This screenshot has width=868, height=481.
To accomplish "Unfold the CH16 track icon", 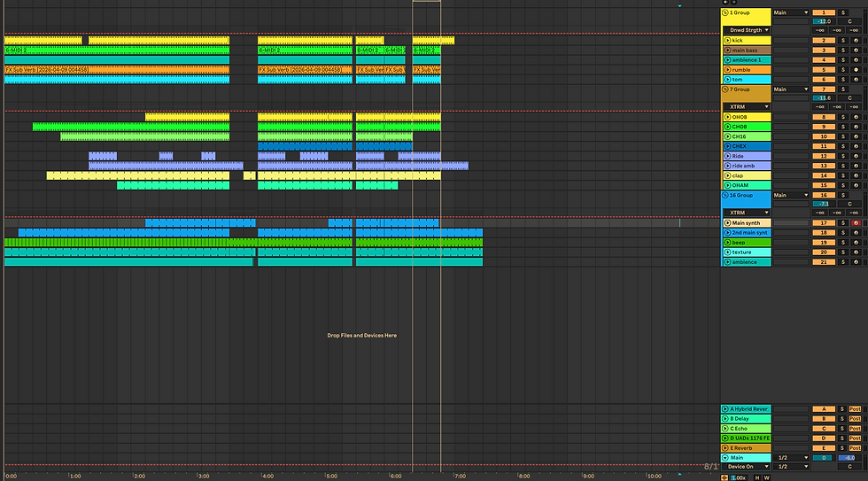I will tap(727, 136).
